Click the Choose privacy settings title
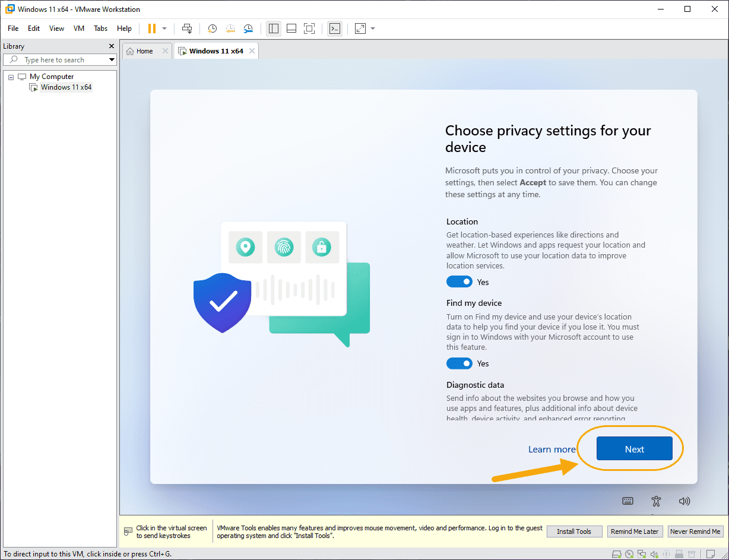The width and height of the screenshot is (729, 560). (548, 139)
